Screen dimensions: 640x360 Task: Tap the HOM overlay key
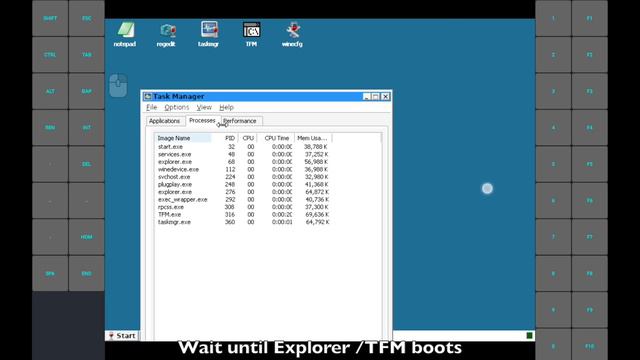(87, 237)
